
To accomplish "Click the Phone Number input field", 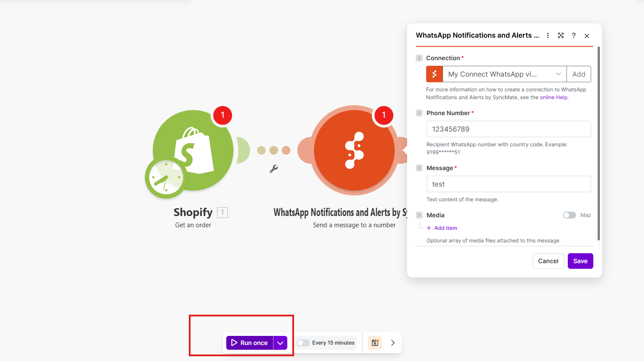I will point(508,129).
